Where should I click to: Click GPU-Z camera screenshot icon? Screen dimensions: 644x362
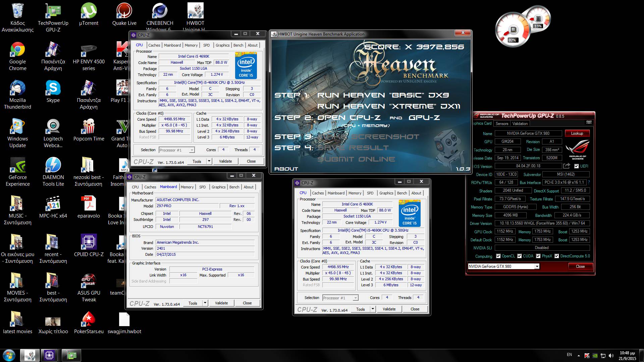pyautogui.click(x=589, y=122)
